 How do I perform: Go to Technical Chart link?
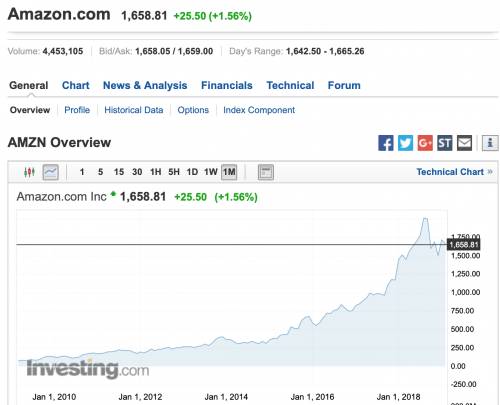454,172
